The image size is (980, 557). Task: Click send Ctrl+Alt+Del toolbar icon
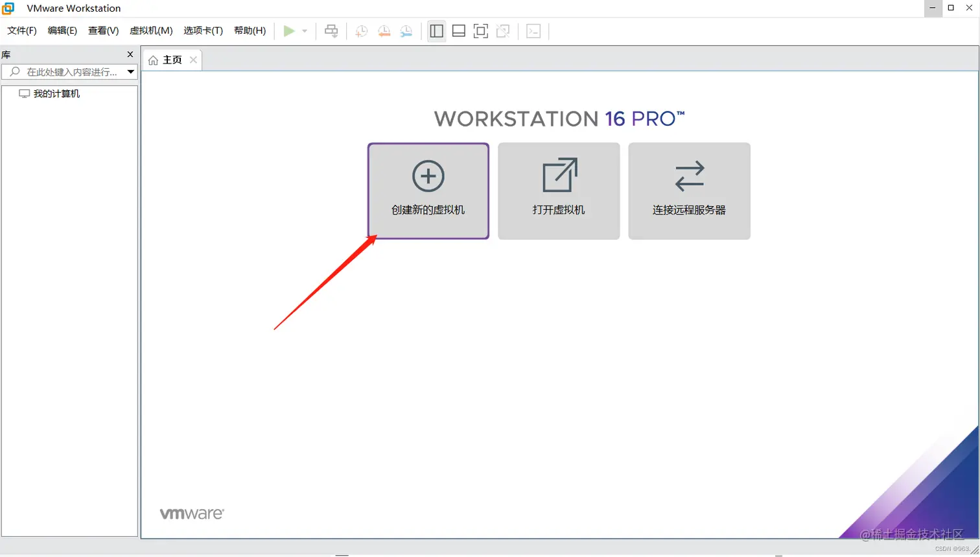pyautogui.click(x=331, y=31)
